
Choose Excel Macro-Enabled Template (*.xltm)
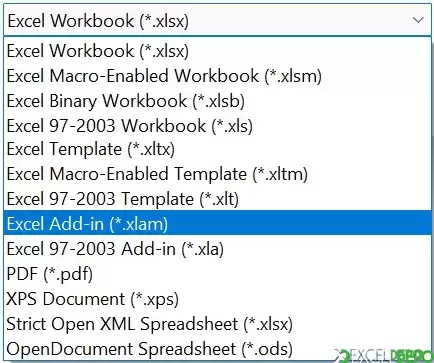(x=217, y=174)
